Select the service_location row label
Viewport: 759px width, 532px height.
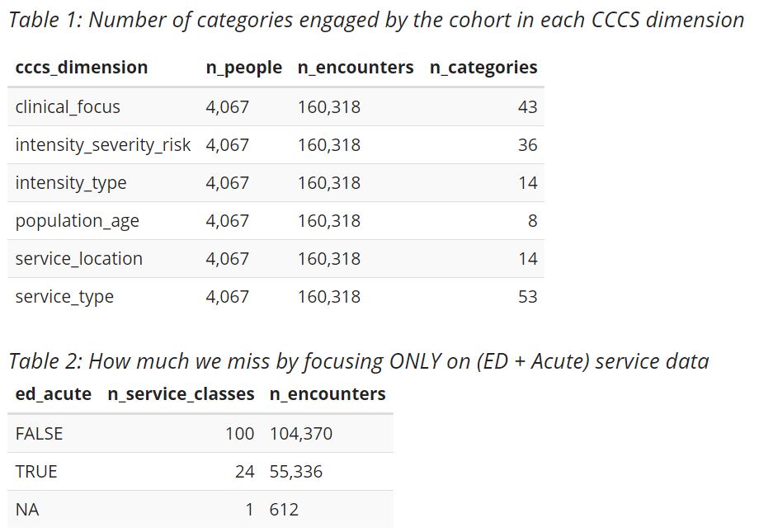[x=78, y=259]
